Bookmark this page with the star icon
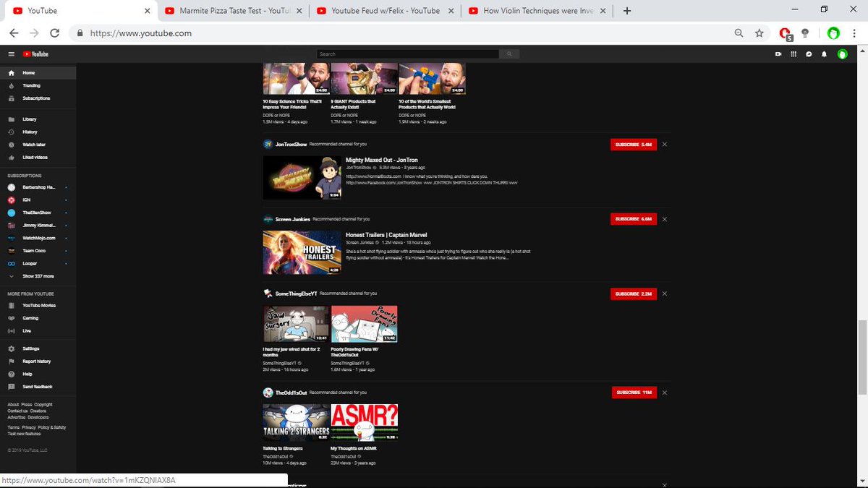The width and height of the screenshot is (868, 488). (x=759, y=33)
